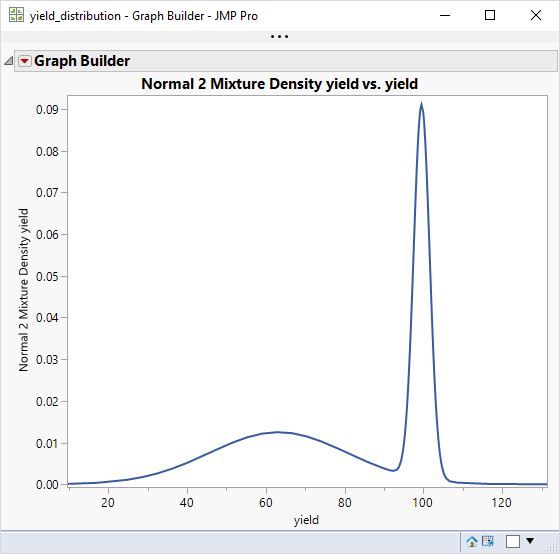
Task: Click the y-axis label Normal 2 Mixture Density yield
Action: click(24, 290)
